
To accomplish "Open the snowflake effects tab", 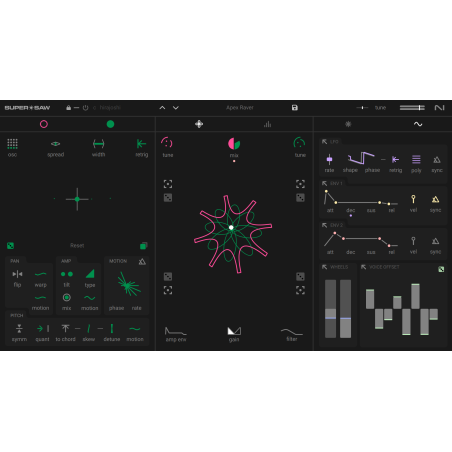I will pos(348,124).
